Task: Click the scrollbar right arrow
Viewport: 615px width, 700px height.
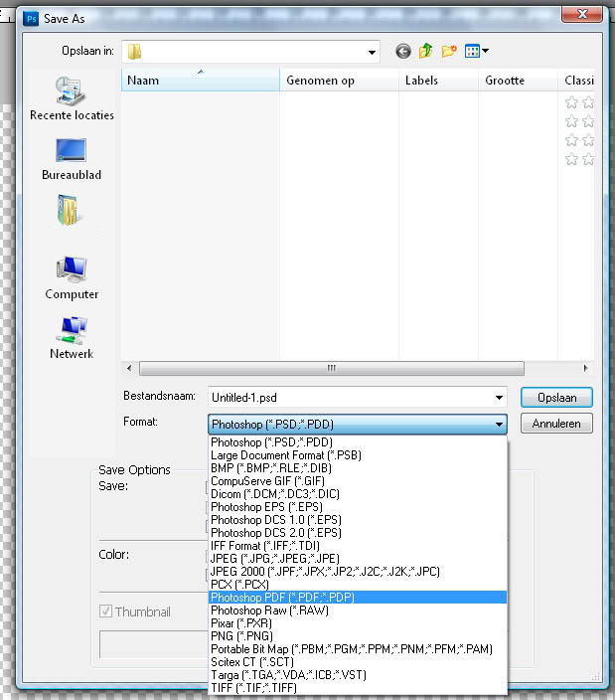Action: (x=585, y=368)
